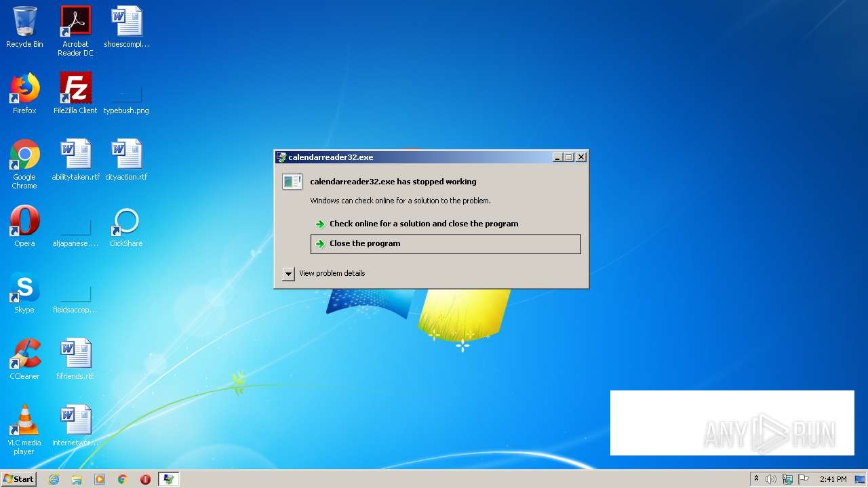Open the Recycle Bin desktop icon
Screen dimensions: 868x488
pos(24,28)
